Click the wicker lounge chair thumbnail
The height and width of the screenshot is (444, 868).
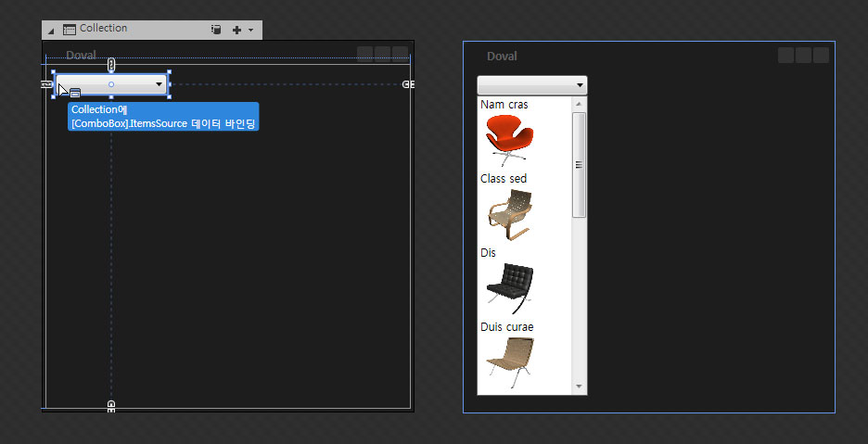click(x=510, y=362)
